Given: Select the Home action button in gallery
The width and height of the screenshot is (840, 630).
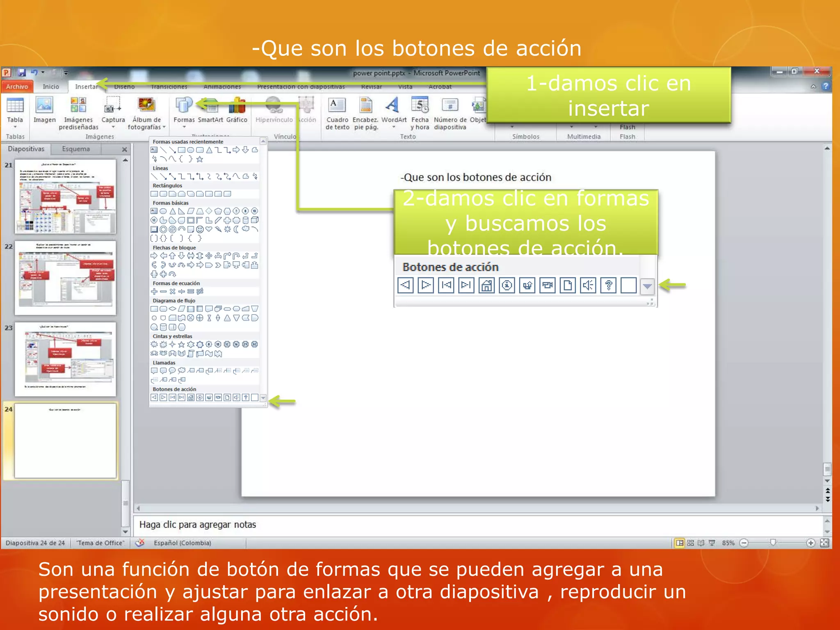Looking at the screenshot, I should (x=191, y=397).
